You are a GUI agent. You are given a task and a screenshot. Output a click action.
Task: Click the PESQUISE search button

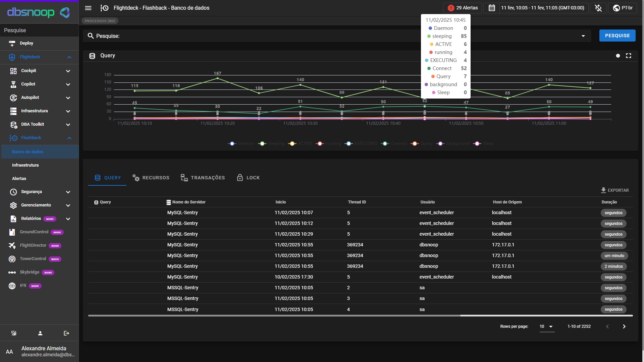click(x=617, y=36)
